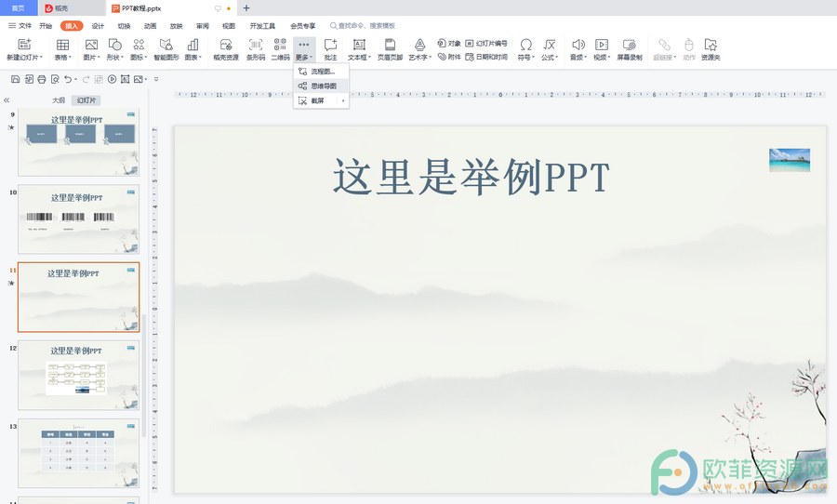The height and width of the screenshot is (504, 837).
Task: Click the command search box 查找命令
Action: (x=363, y=26)
